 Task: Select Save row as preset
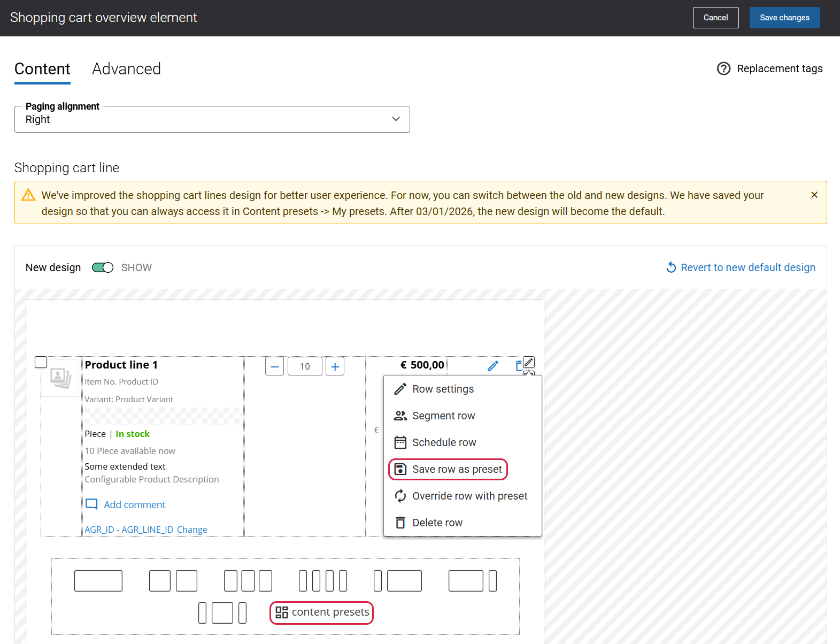coord(448,469)
